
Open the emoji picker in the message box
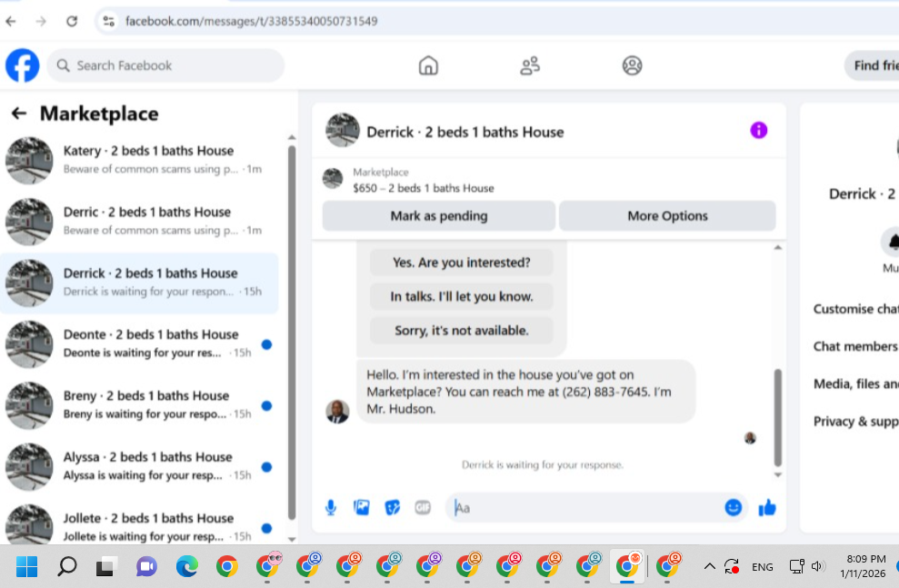[x=734, y=507]
